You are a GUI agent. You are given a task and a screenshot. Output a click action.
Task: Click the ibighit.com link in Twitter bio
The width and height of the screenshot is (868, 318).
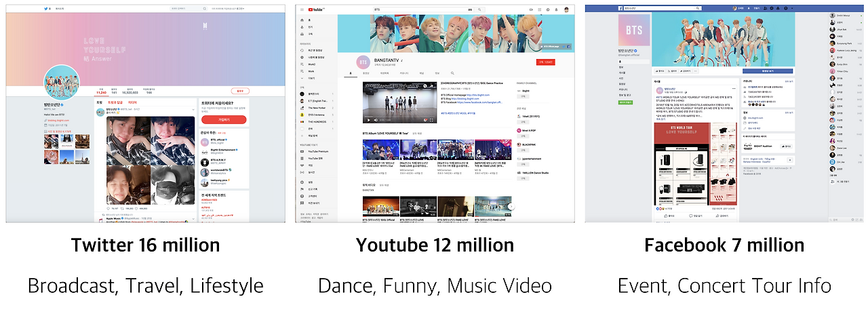pyautogui.click(x=58, y=119)
